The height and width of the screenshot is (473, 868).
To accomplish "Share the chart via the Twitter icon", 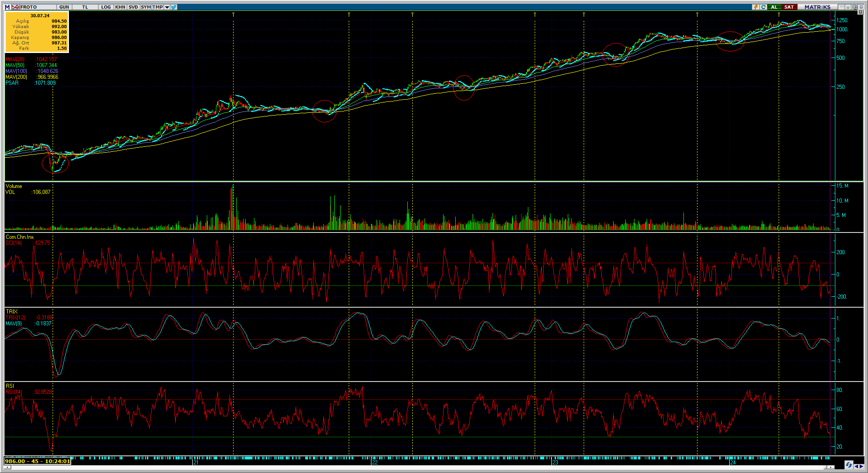I will [x=174, y=7].
